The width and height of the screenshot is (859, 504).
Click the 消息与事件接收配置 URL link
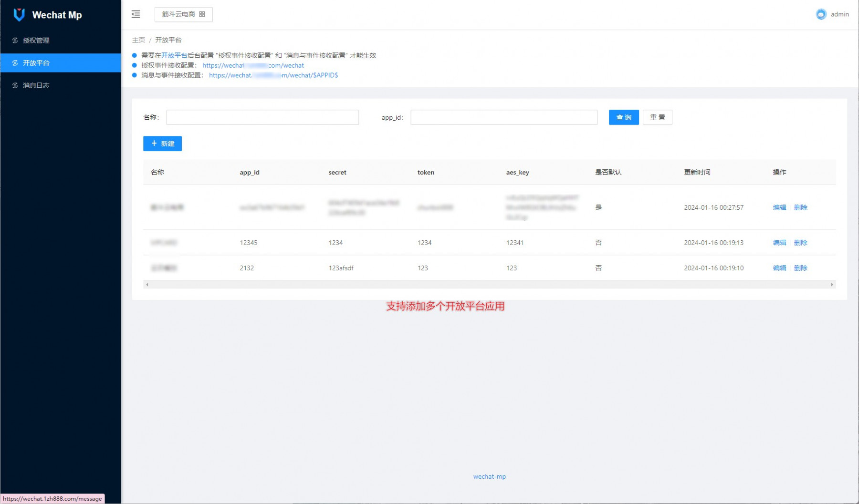tap(273, 75)
